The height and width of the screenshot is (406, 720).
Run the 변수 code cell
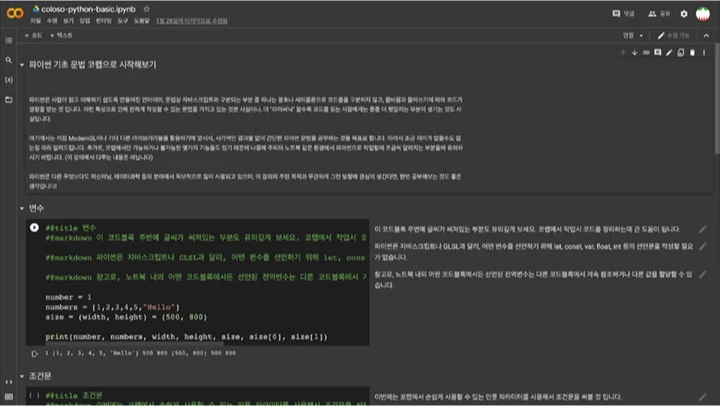(34, 227)
